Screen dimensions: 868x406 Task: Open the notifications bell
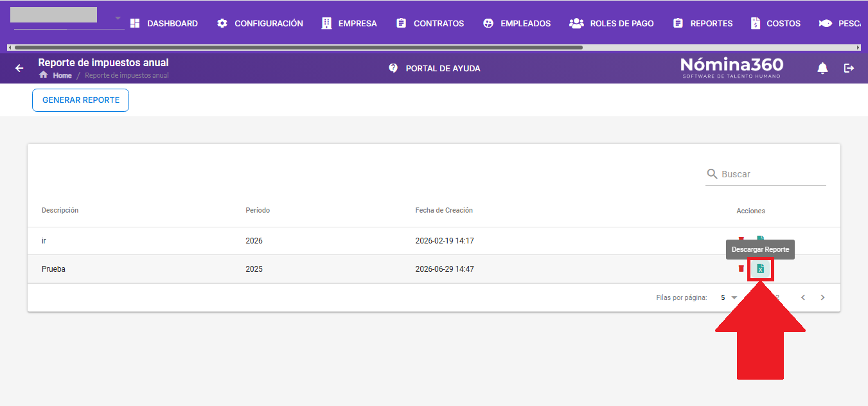[x=822, y=68]
